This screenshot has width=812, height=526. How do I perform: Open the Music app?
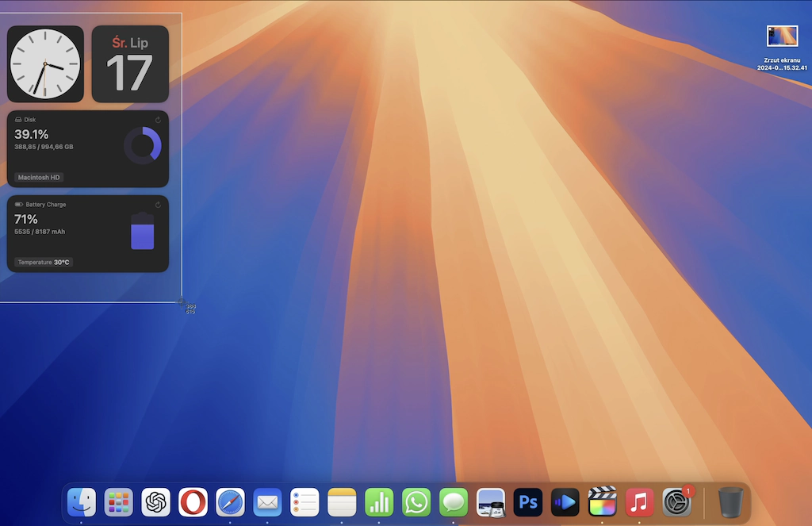pyautogui.click(x=640, y=502)
